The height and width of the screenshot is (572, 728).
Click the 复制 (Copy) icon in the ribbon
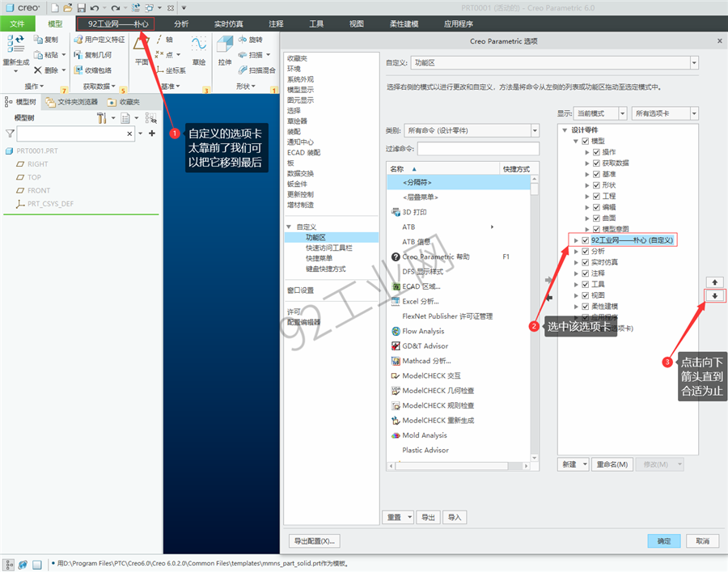point(38,40)
